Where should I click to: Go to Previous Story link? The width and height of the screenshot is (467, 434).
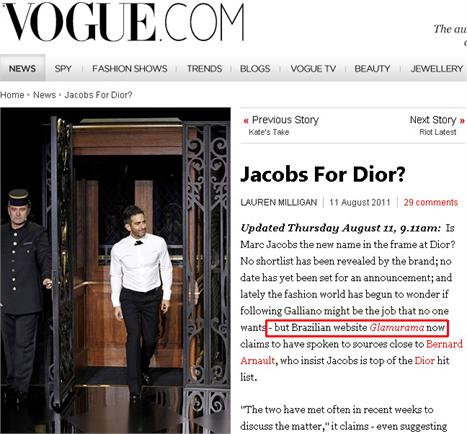tap(282, 125)
